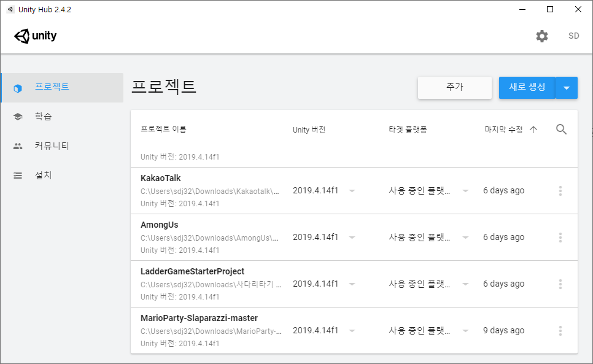This screenshot has width=593, height=364.
Task: Close the Unity Hub window
Action: coord(578,9)
